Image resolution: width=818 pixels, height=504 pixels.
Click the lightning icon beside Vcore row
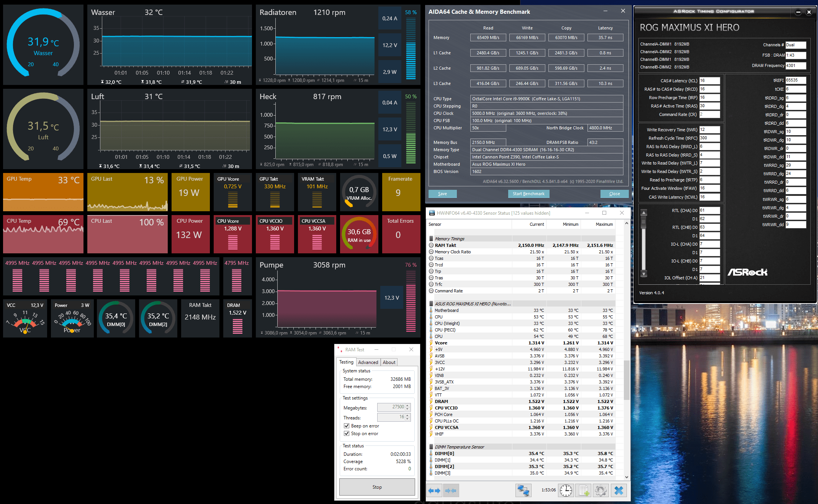click(431, 343)
